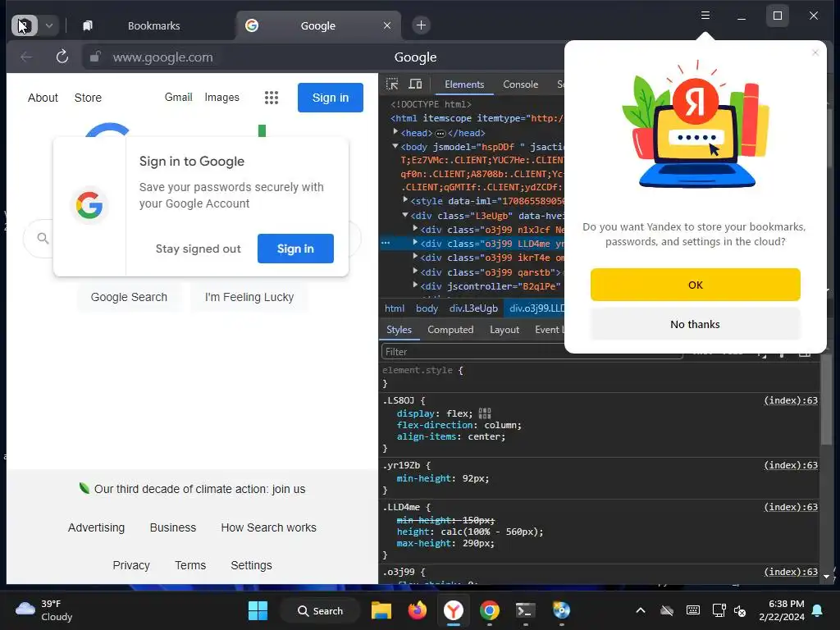Open the Google apps grid
Viewport: 840px width, 630px height.
coord(272,98)
